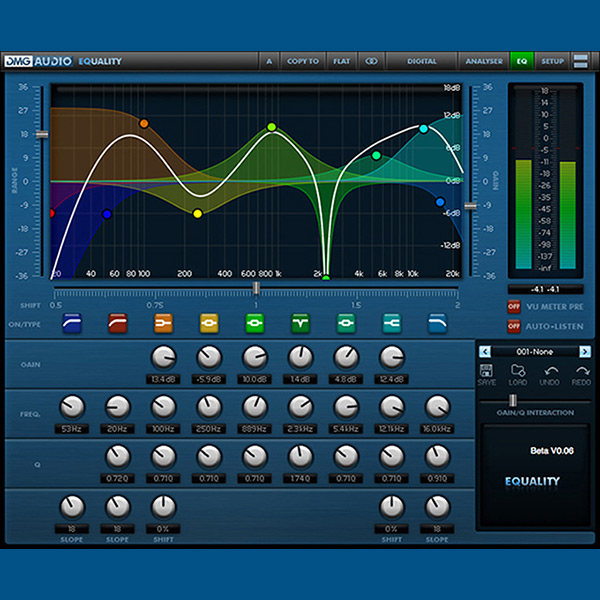Click the 889Hz frequency value field
This screenshot has height=600, width=600.
[x=255, y=429]
